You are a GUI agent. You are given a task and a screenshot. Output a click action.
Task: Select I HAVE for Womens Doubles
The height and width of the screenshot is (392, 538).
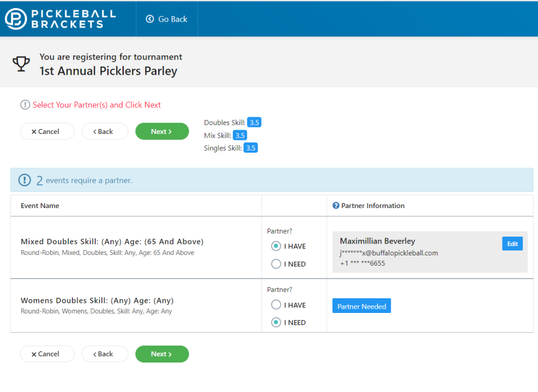pyautogui.click(x=276, y=305)
